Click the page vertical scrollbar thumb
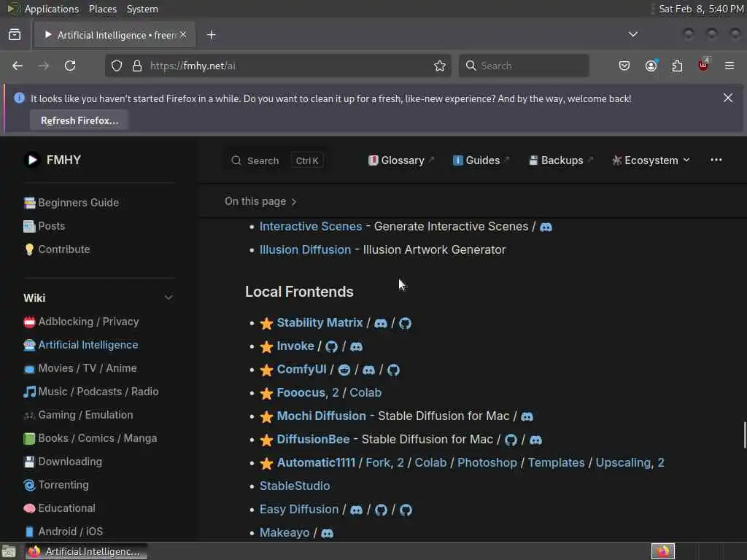Viewport: 747px width, 560px height. [x=745, y=435]
